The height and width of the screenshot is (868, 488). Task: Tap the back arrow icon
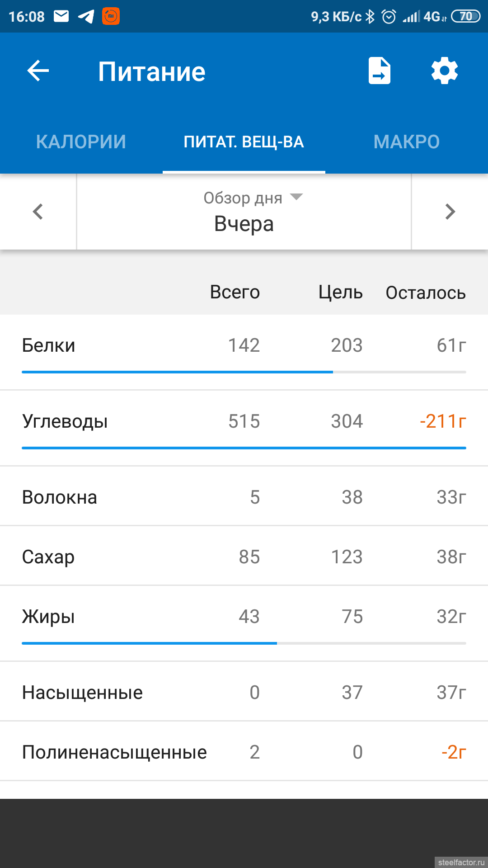(38, 71)
